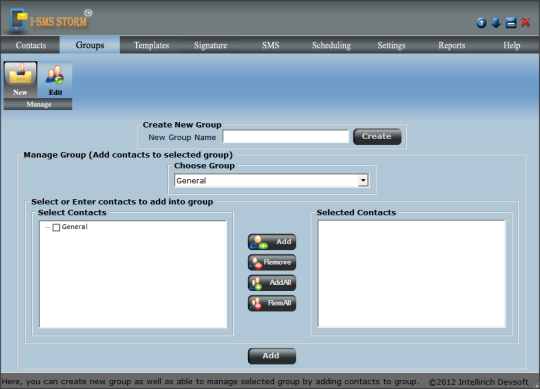Open help via blue question mark icon

(x=481, y=23)
